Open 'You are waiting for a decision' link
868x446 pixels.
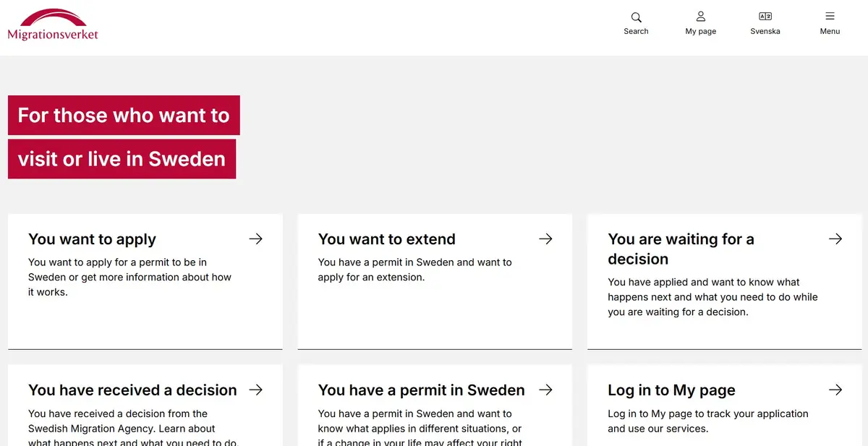coord(681,249)
